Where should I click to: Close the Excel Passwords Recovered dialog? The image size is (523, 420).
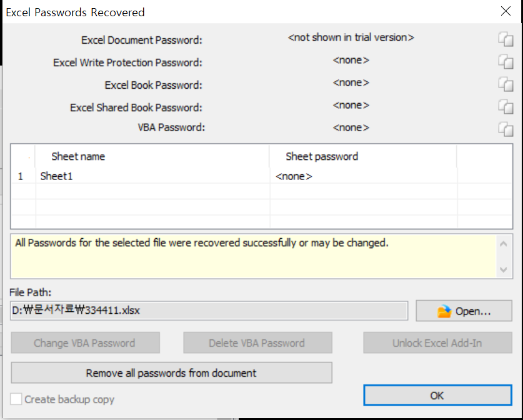[506, 11]
